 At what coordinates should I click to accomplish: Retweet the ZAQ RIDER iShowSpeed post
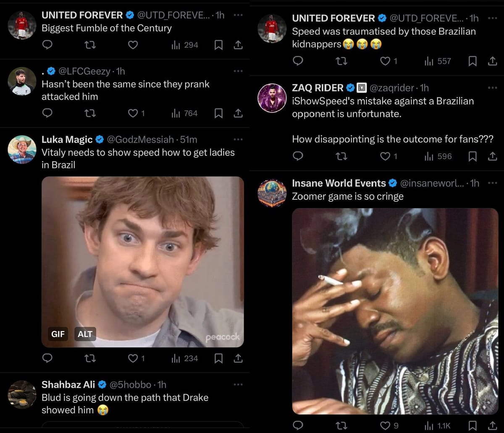click(x=342, y=157)
